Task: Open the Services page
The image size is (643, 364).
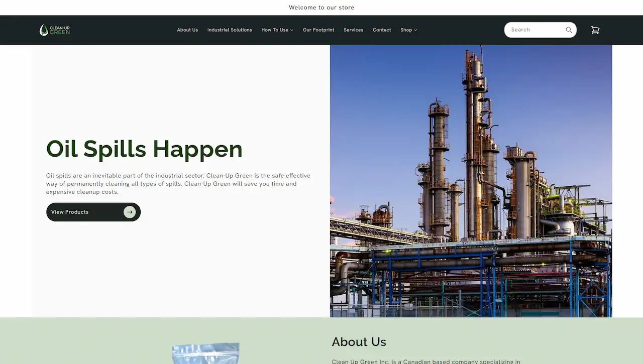Action: (x=353, y=30)
